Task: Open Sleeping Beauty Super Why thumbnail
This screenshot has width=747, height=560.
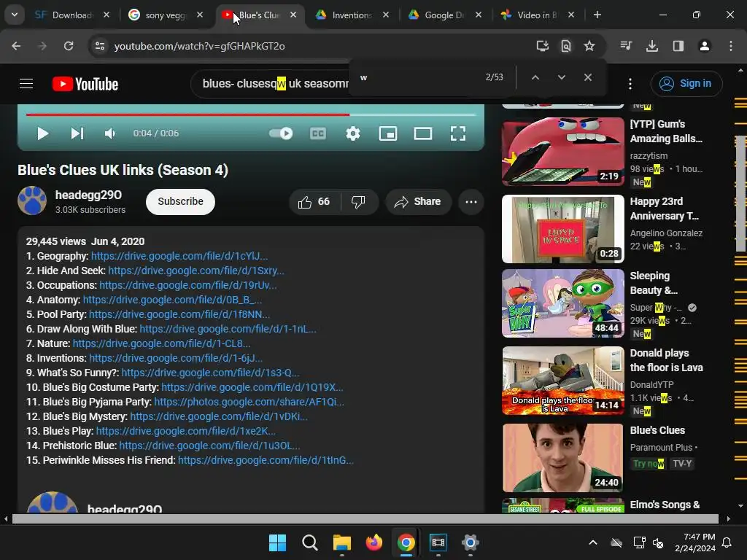Action: tap(563, 303)
